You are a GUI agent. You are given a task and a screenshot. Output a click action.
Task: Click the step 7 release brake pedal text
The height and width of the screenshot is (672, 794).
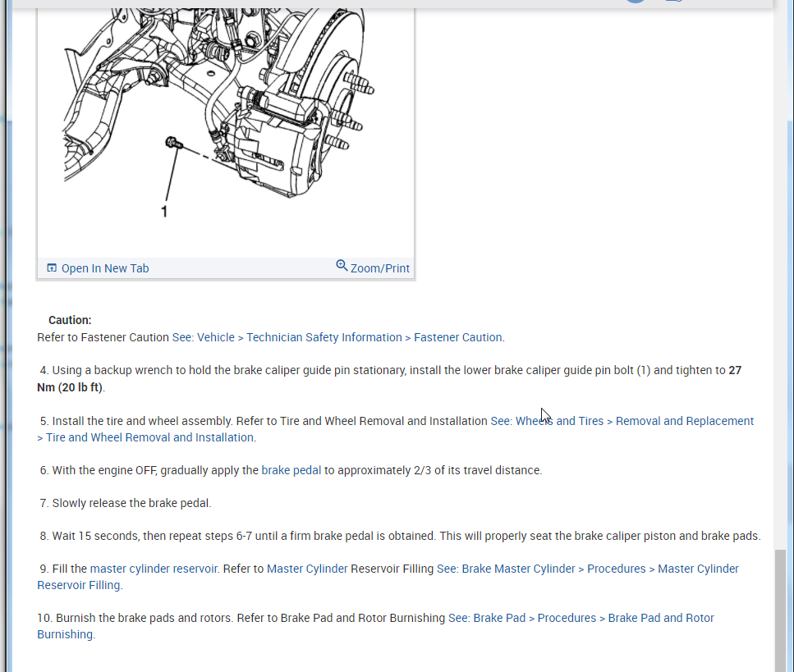click(x=131, y=503)
